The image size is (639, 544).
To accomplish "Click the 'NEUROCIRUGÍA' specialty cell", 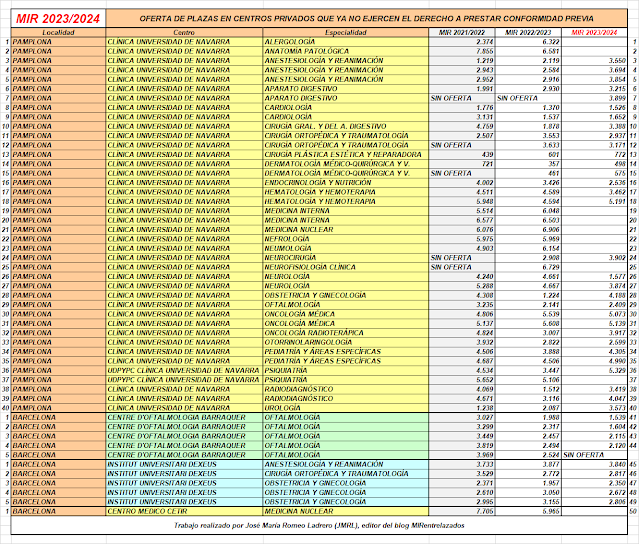I will click(x=346, y=258).
